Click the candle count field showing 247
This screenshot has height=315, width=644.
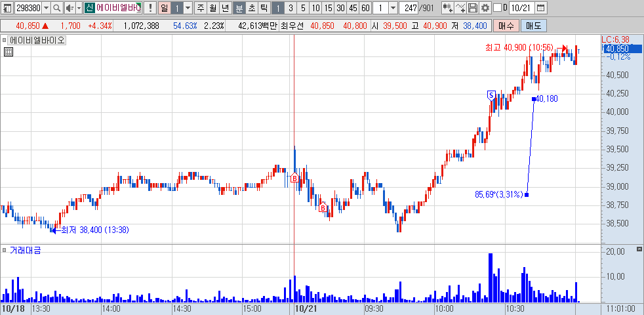click(409, 8)
